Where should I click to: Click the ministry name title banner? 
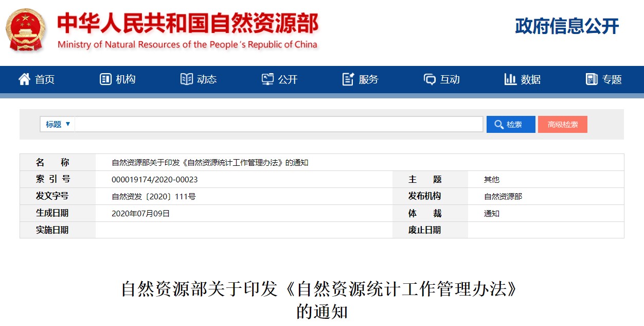[188, 30]
